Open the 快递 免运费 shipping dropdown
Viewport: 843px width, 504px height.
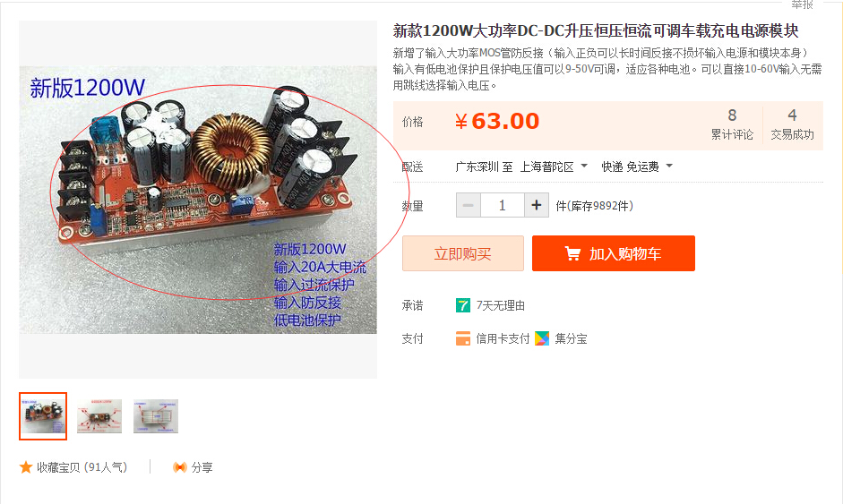(x=637, y=167)
